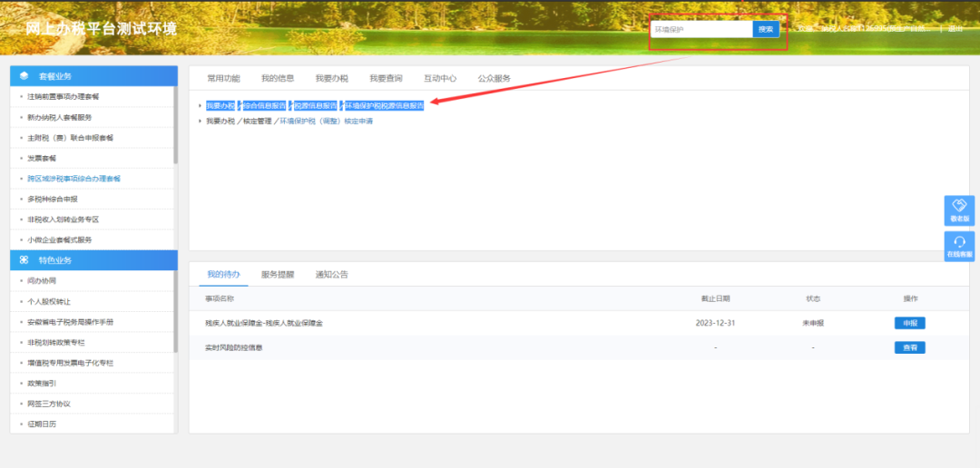Open 小微企业套餐式服务
Image resolution: width=980 pixels, height=468 pixels.
(x=60, y=240)
